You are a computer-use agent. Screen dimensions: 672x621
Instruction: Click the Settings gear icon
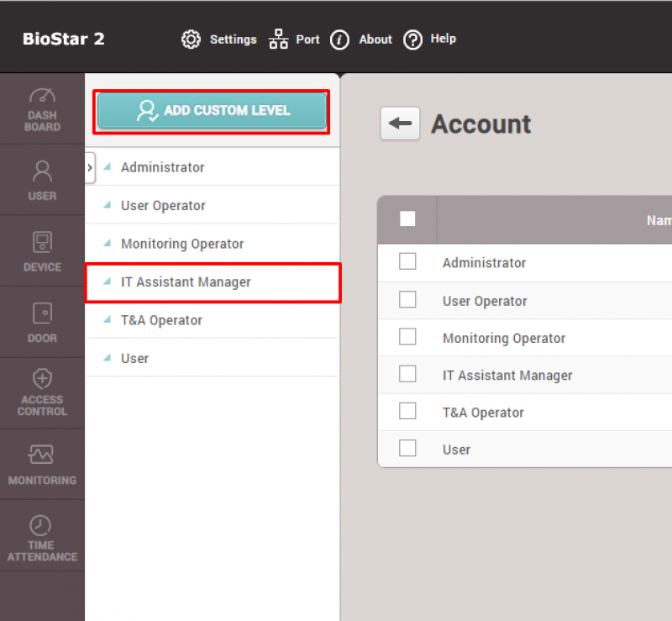[192, 39]
